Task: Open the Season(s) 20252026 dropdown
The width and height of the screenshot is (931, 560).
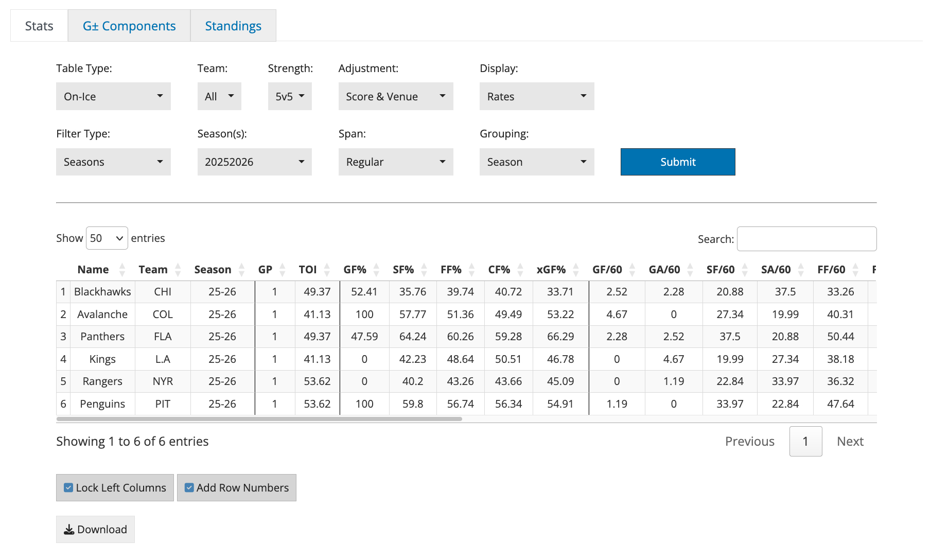Action: pyautogui.click(x=254, y=162)
